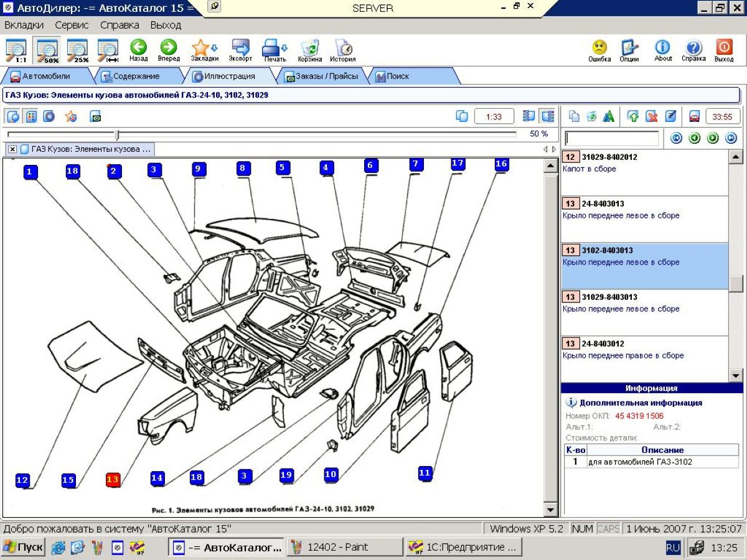Open the Опции settings

click(x=629, y=50)
